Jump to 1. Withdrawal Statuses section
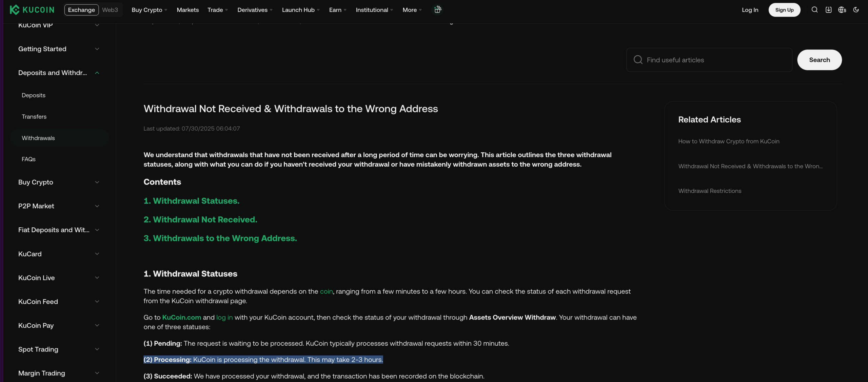This screenshot has width=868, height=382. pyautogui.click(x=192, y=200)
